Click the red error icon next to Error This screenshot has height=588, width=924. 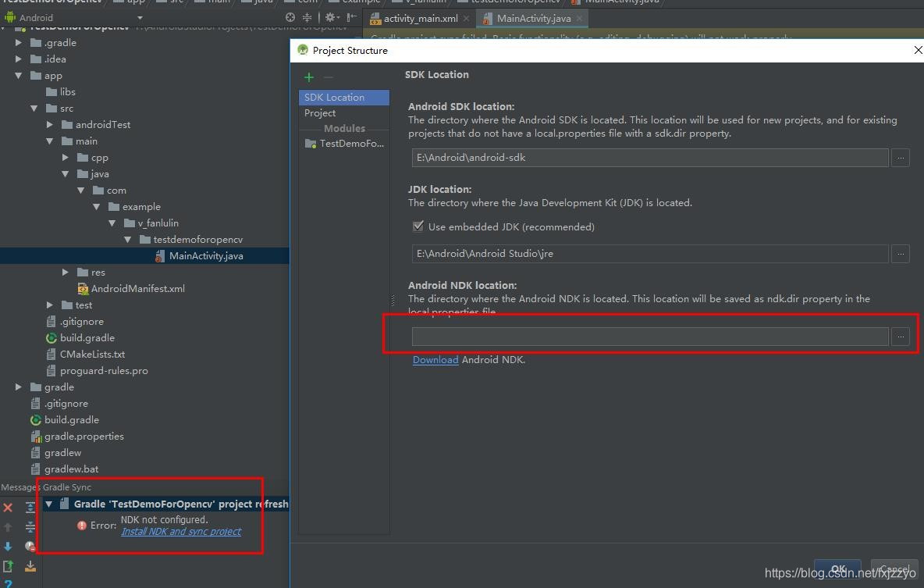click(82, 526)
